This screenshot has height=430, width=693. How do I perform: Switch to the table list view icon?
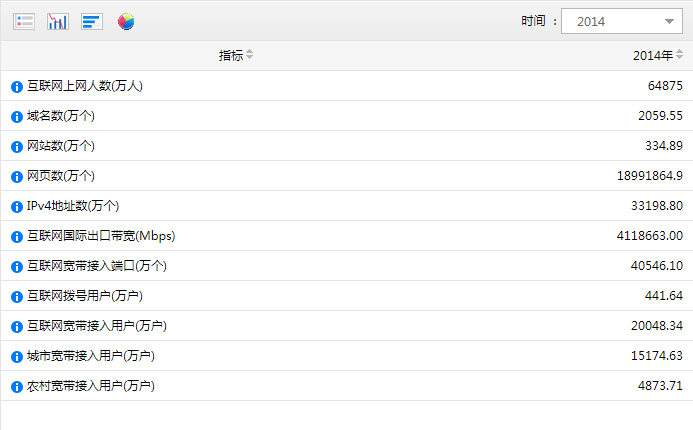[24, 21]
